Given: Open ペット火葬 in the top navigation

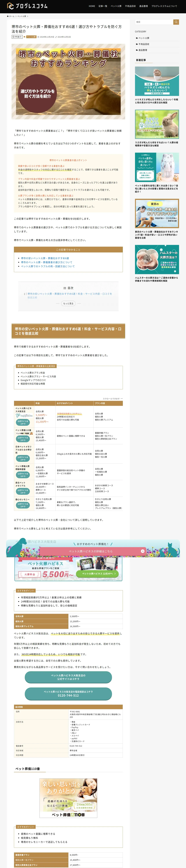Looking at the screenshot, I should click(116, 6).
